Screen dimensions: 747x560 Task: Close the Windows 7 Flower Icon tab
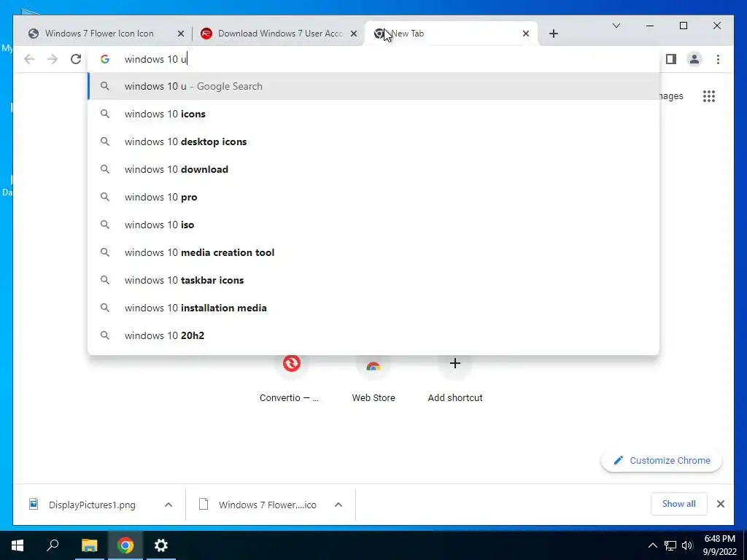181,34
